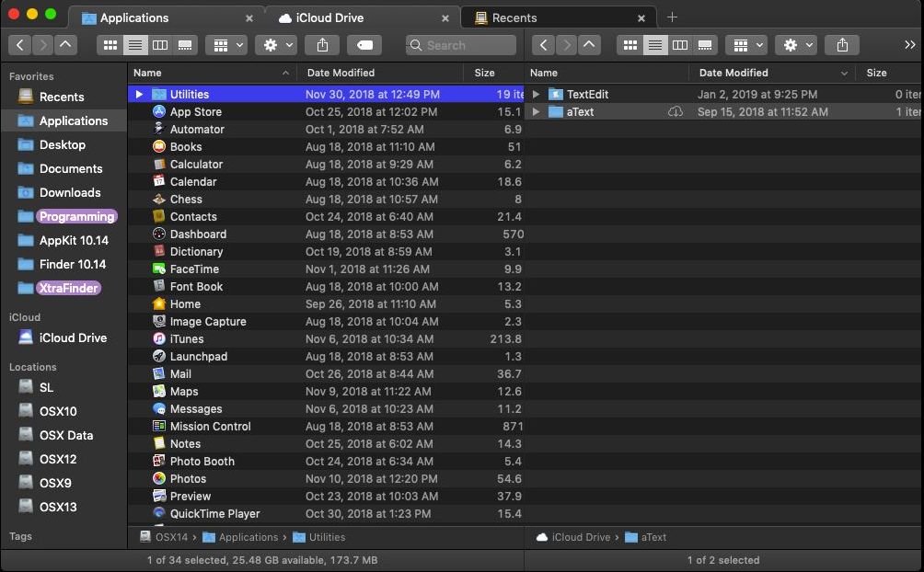This screenshot has width=924, height=572.
Task: Click iCloud Drive in right path bar
Action: point(573,537)
